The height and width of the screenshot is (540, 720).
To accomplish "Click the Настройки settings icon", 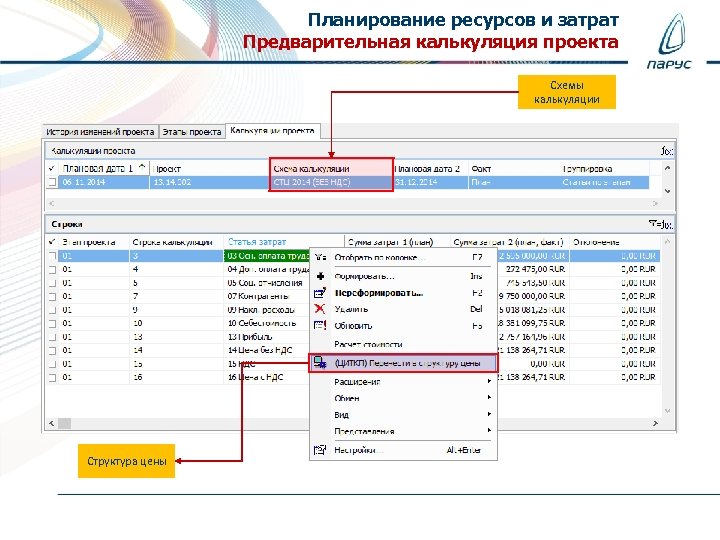I will [x=320, y=450].
